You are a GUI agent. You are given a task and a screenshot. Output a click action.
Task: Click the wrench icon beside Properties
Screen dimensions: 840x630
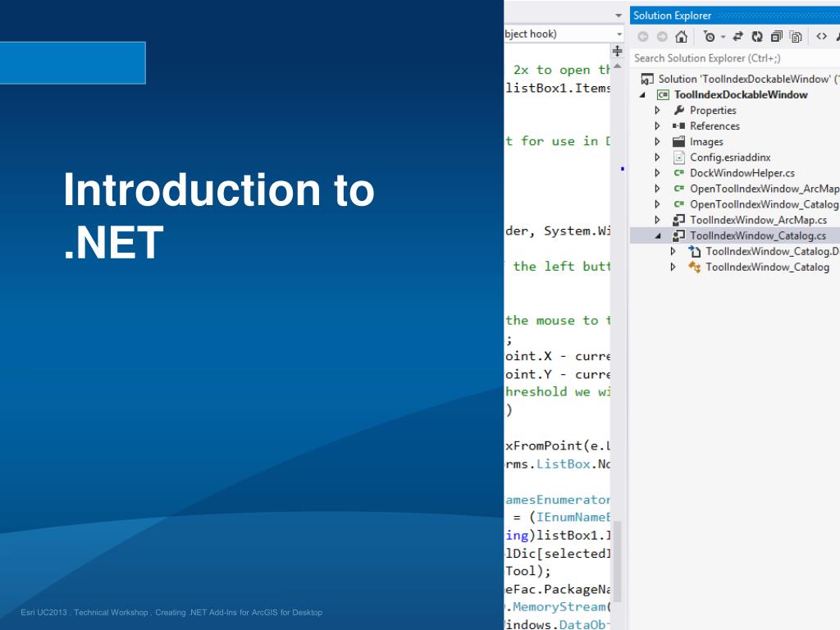click(678, 111)
